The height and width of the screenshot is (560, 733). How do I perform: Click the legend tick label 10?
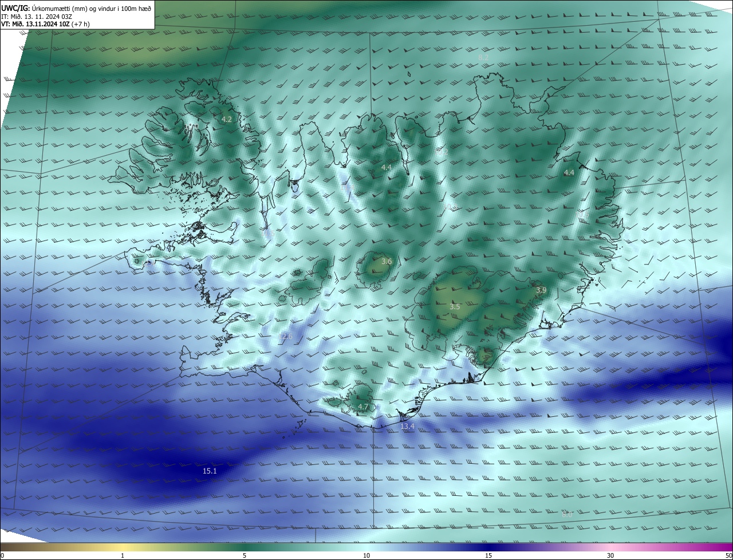tap(366, 556)
